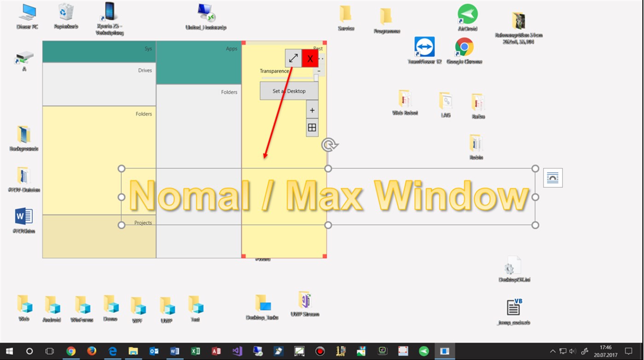The image size is (644, 360).
Task: Click the quad-grid layout icon
Action: [312, 127]
